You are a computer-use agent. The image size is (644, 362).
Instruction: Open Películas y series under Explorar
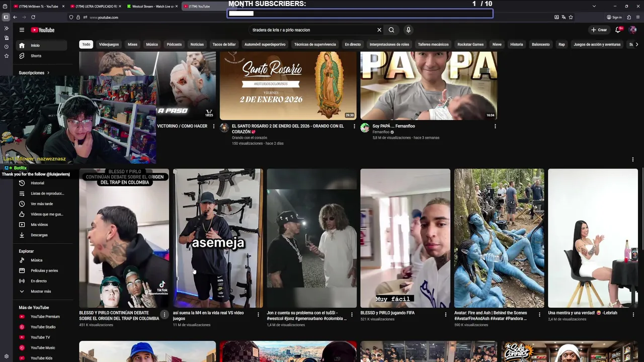click(x=42, y=270)
